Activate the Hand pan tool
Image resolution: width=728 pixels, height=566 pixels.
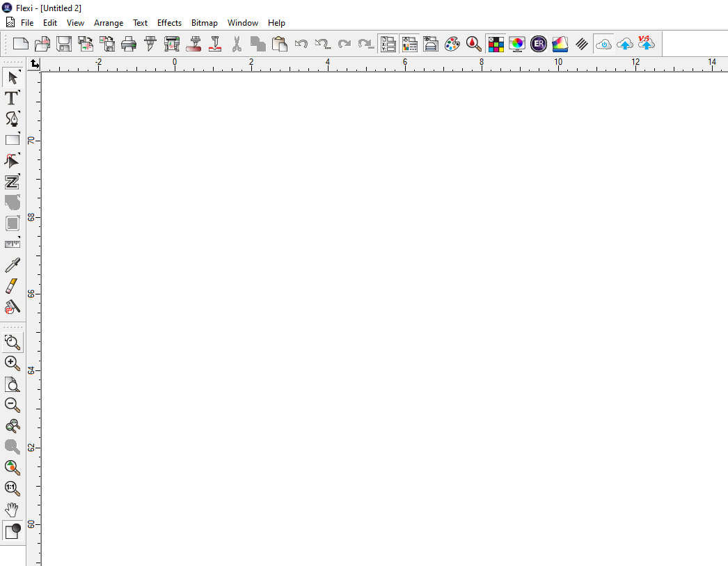pyautogui.click(x=12, y=510)
